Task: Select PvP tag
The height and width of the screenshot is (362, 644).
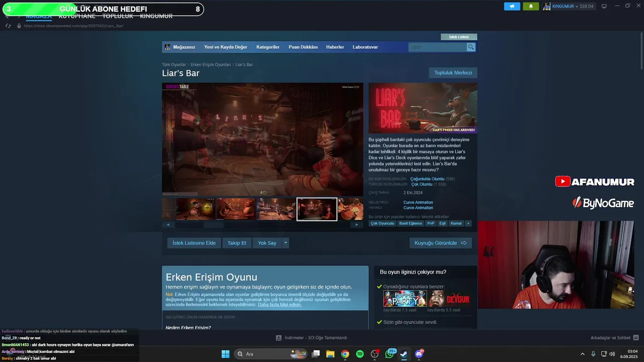Action: [431, 223]
